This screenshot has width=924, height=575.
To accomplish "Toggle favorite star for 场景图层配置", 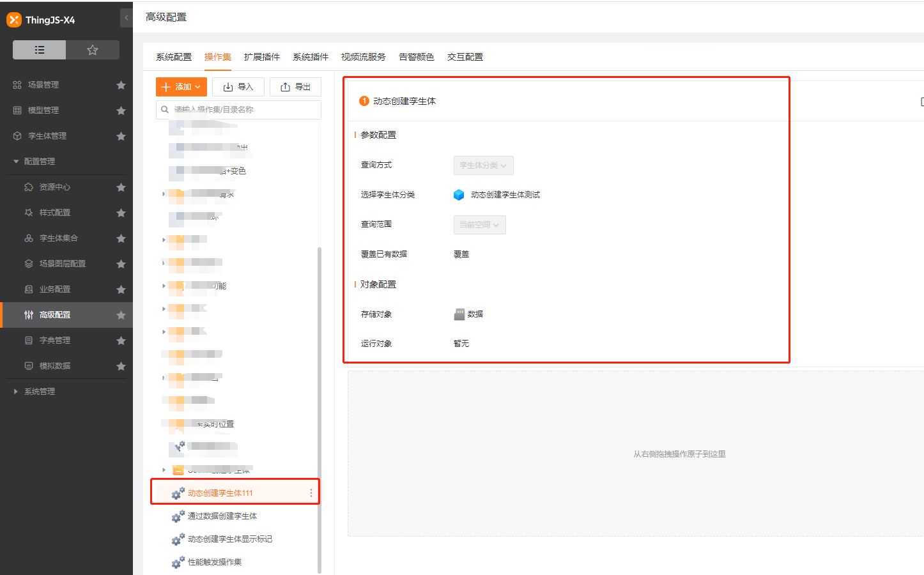I will point(121,264).
